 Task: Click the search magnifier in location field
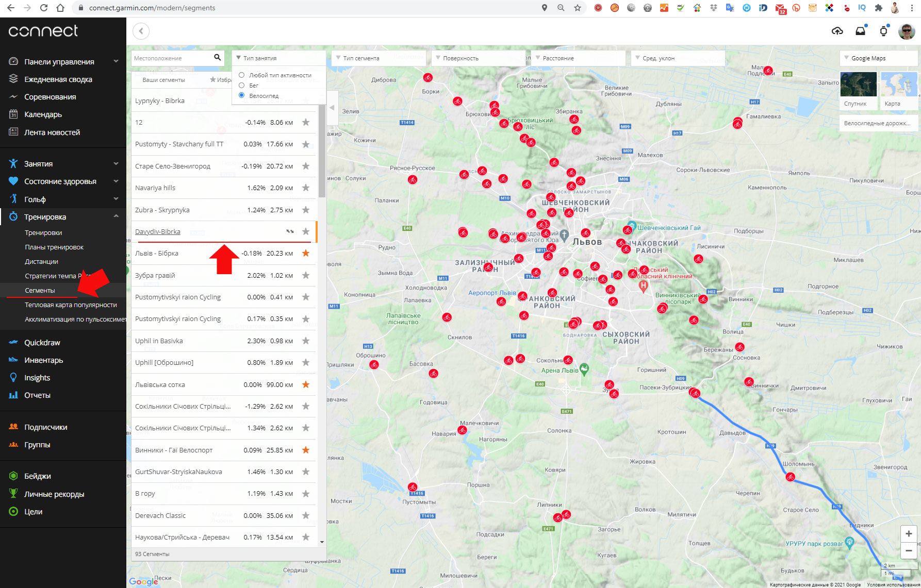click(x=217, y=58)
